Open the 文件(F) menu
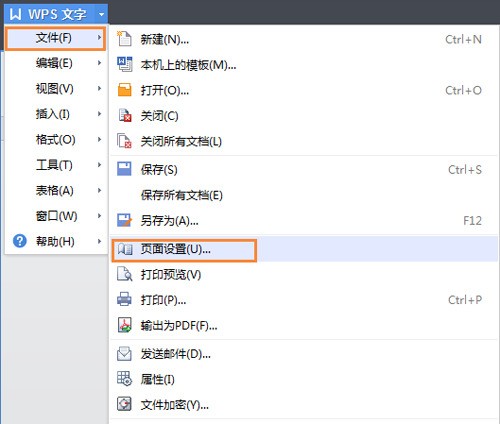The height and width of the screenshot is (424, 500). [x=56, y=38]
